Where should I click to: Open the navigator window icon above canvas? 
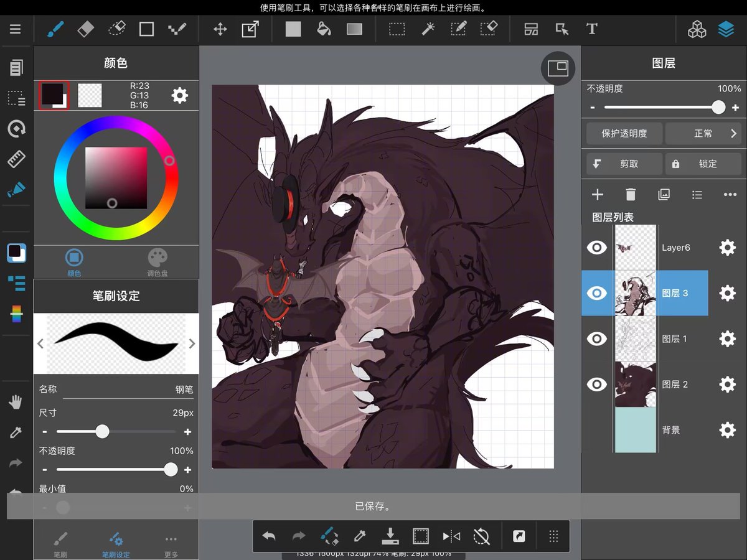tap(558, 68)
